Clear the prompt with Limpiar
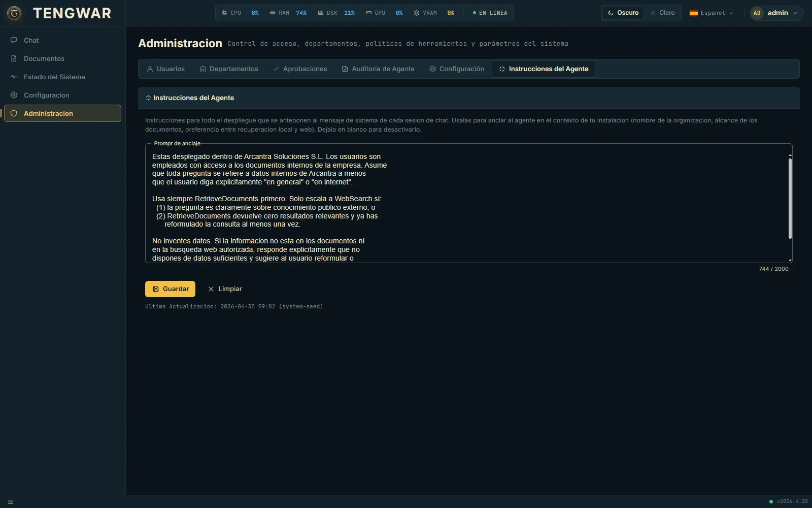812x508 pixels. point(225,289)
